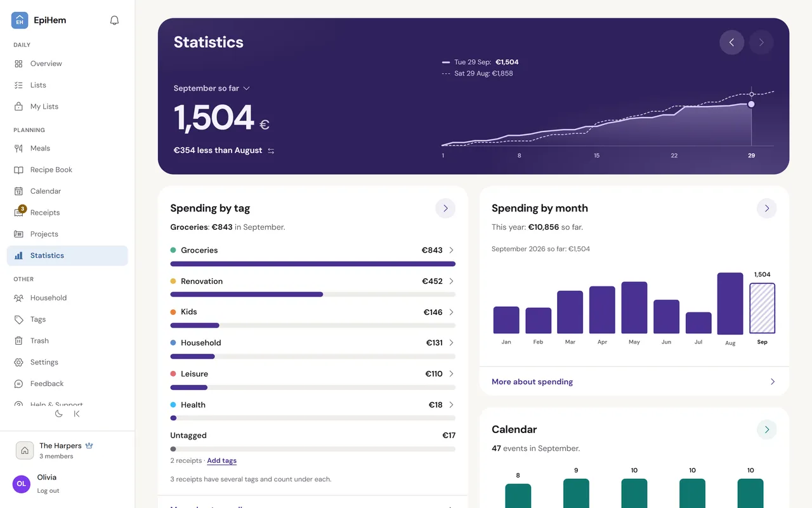Screen dimensions: 812x508
Task: Click the OL avatar for Olivia
Action: click(22, 483)
